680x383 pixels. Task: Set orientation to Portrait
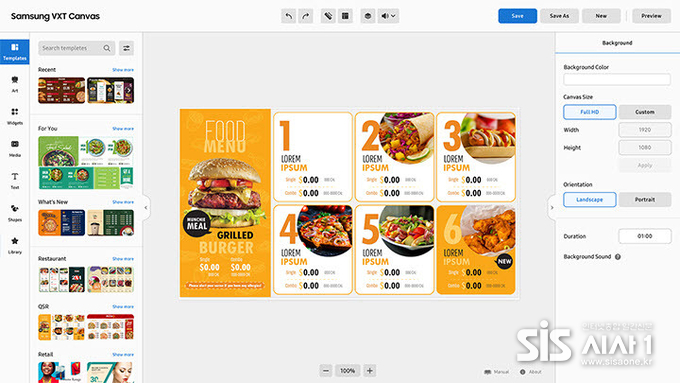pyautogui.click(x=644, y=200)
